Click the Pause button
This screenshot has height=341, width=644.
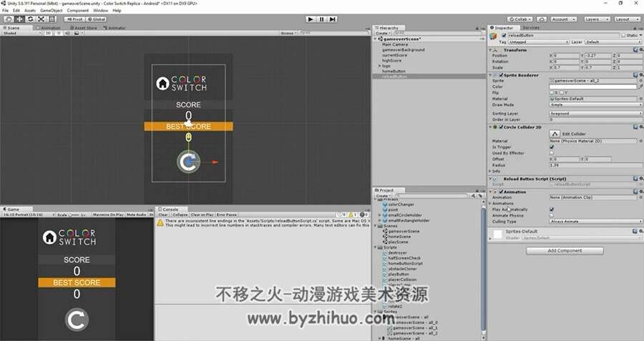coord(321,19)
